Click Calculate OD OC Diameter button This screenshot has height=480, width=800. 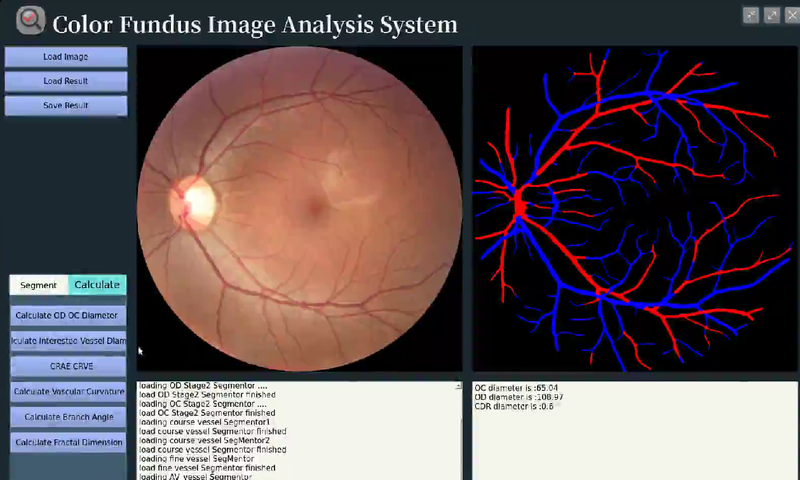[68, 316]
